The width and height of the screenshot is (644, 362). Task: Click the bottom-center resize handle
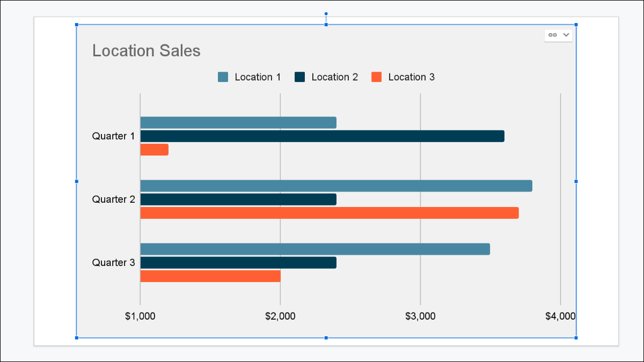[x=326, y=338]
